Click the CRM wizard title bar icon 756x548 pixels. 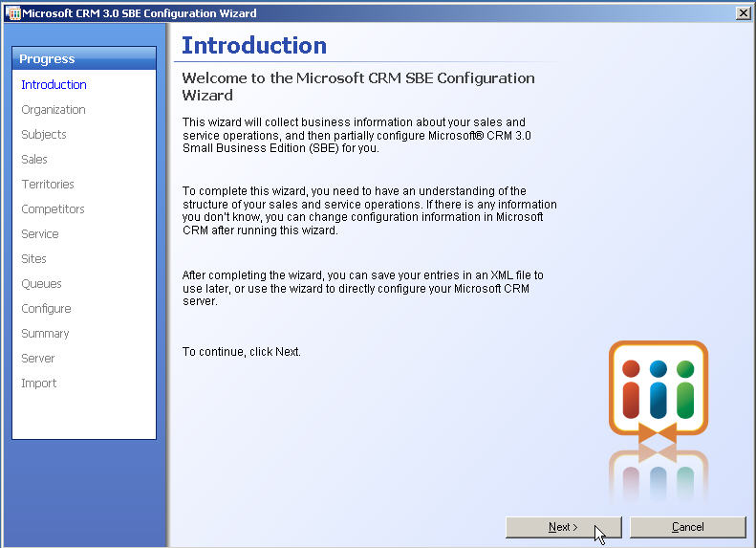13,13
